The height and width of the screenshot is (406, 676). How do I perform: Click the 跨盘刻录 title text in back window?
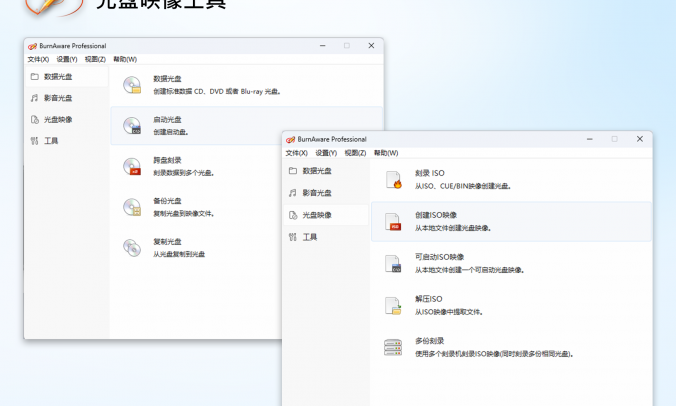pyautogui.click(x=167, y=160)
